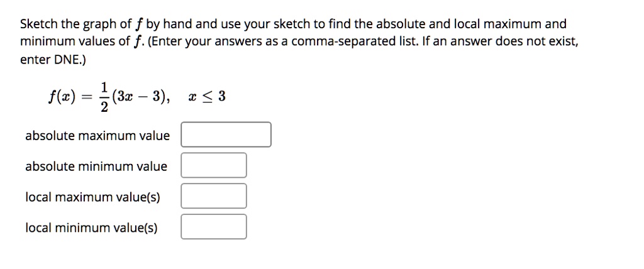Click the "absolute minimum value" label text
The image size is (644, 269).
coord(96,167)
